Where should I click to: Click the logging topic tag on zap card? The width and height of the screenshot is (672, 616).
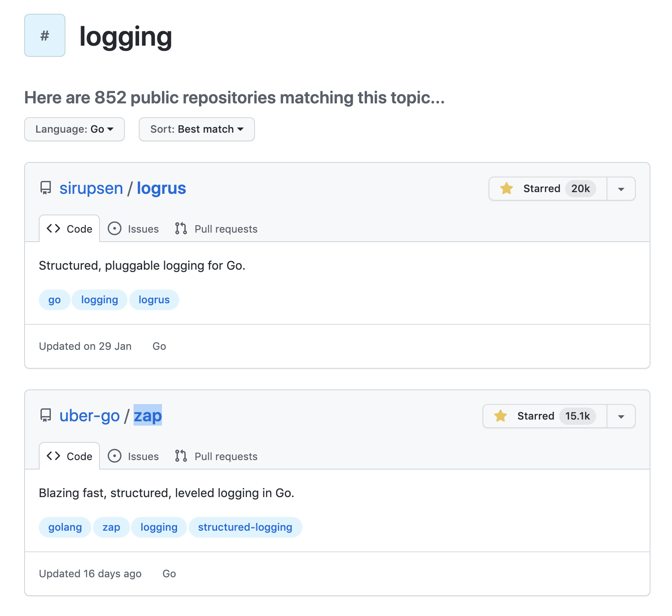point(159,527)
